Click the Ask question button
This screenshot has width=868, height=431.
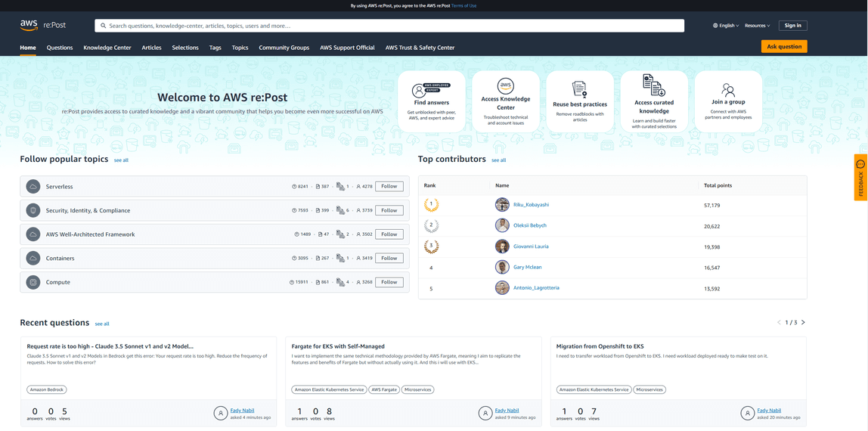coord(784,46)
